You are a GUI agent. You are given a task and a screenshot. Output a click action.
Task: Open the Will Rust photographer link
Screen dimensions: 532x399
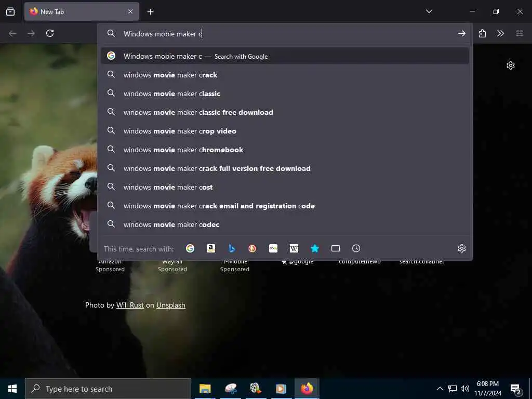(x=130, y=305)
